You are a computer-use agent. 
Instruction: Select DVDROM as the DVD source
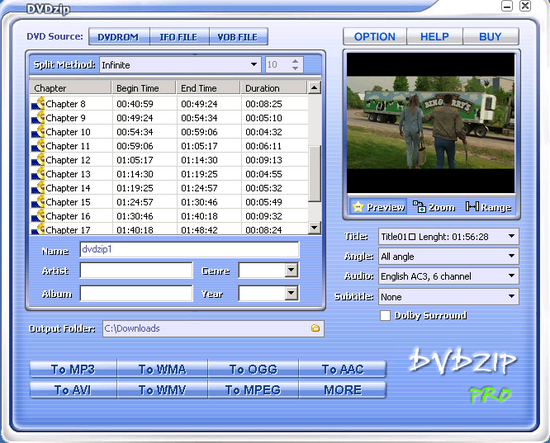tap(119, 36)
